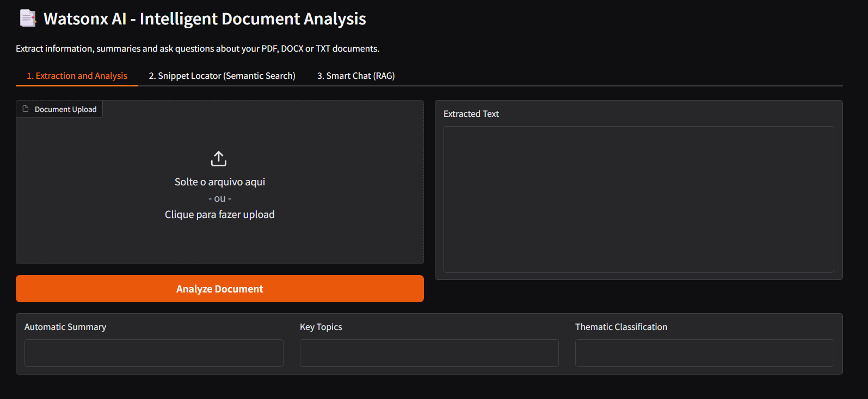Image resolution: width=868 pixels, height=399 pixels.
Task: Click the upload arrow icon in the drop zone
Action: (219, 159)
